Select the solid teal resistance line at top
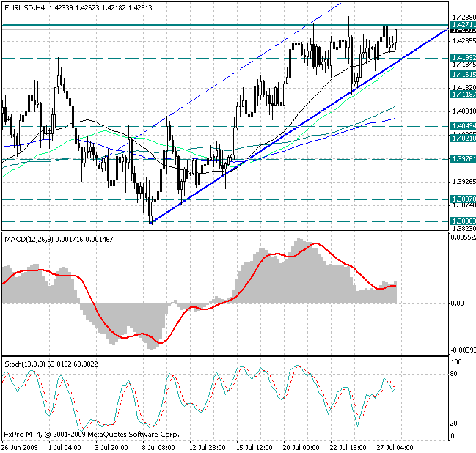 (x=225, y=25)
